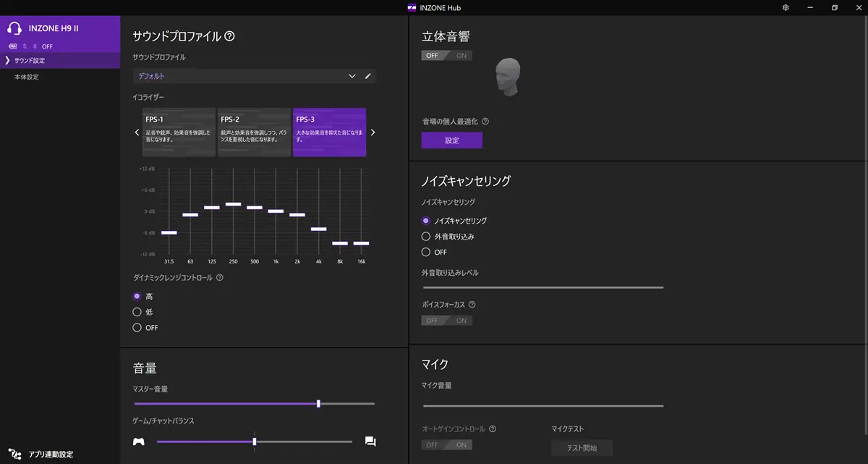Select 低 dynamic range control option
The height and width of the screenshot is (464, 868).
coord(137,312)
